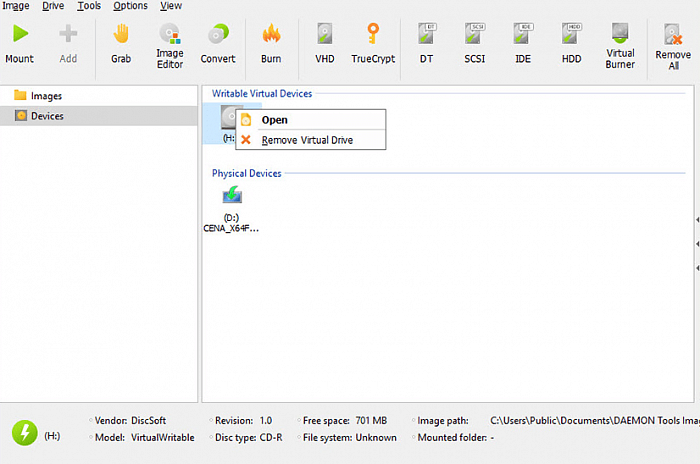700x464 pixels.
Task: Choose Remove Virtual Drive in context menu
Action: pyautogui.click(x=311, y=140)
